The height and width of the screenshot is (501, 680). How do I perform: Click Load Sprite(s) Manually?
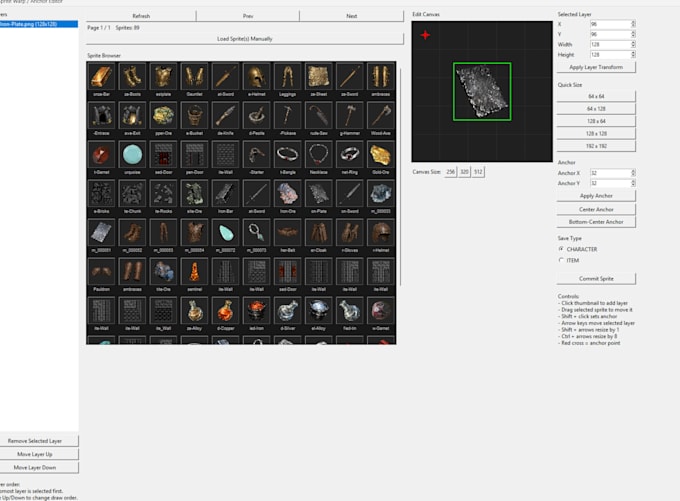(245, 39)
